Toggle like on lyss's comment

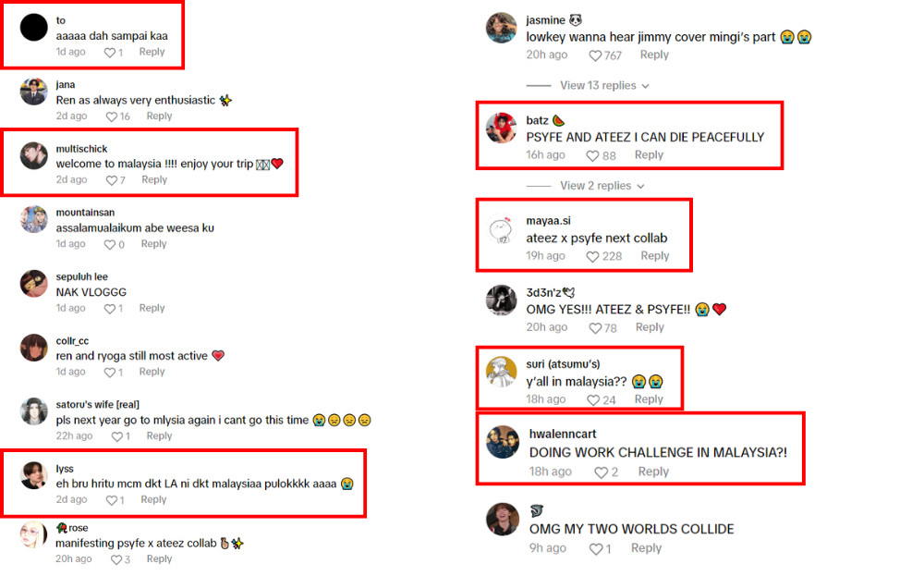click(112, 500)
